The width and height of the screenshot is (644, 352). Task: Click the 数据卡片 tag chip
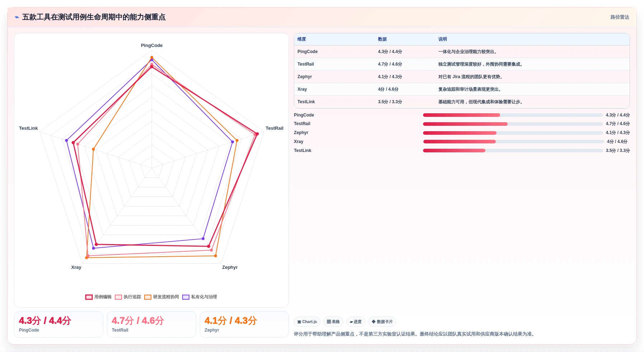point(382,322)
